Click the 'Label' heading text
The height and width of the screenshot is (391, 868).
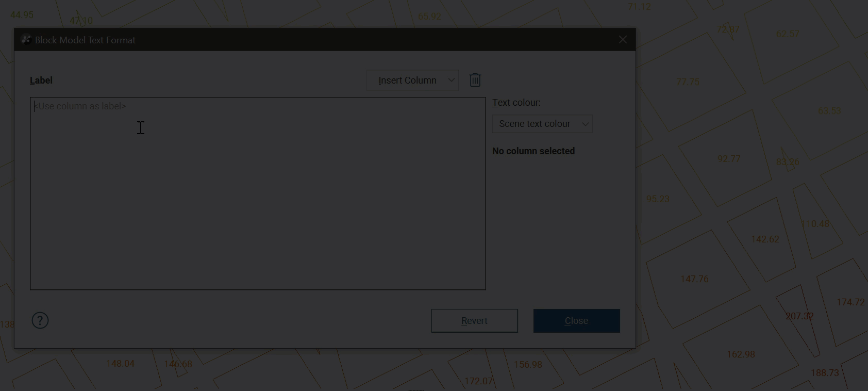coord(41,80)
